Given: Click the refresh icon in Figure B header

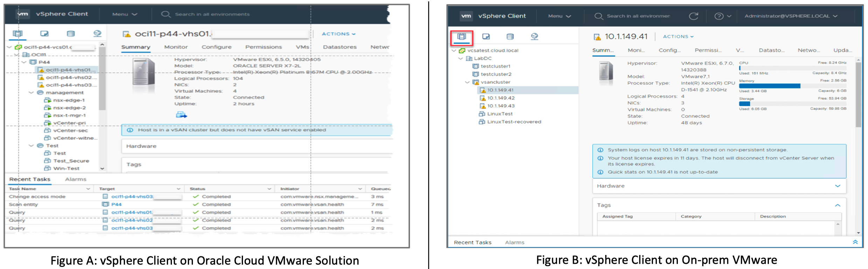Looking at the screenshot, I should coord(693,16).
